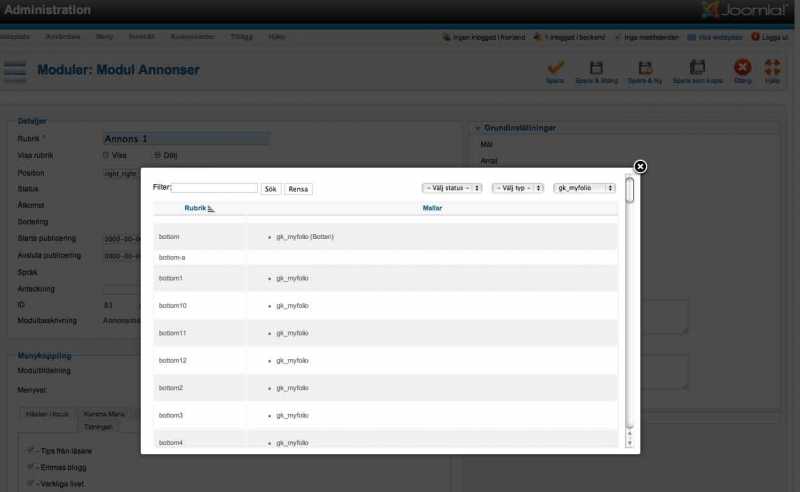Open the Användare menu
Viewport: 800px width, 492px height.
[63, 37]
